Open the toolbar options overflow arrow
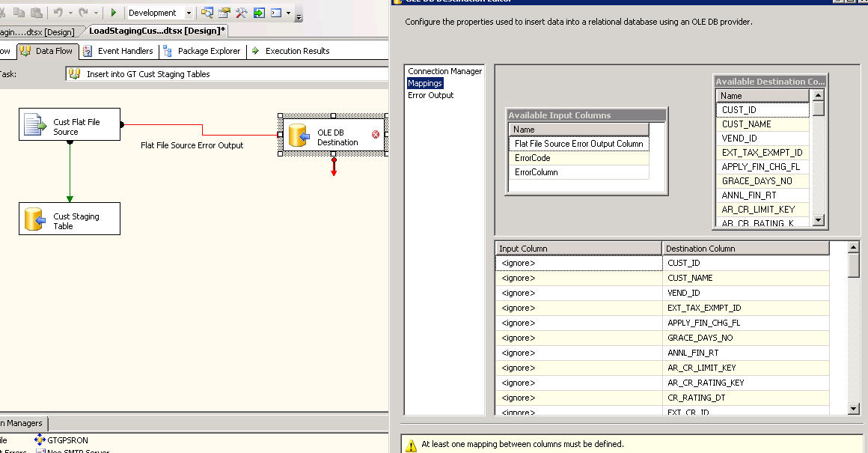 (299, 16)
